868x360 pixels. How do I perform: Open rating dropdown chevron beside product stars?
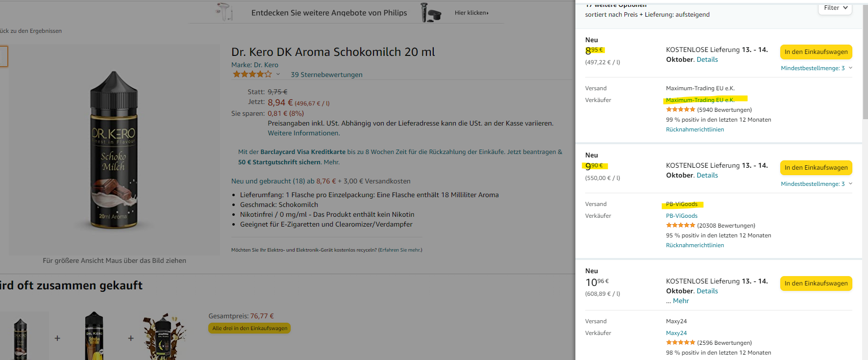pyautogui.click(x=278, y=75)
